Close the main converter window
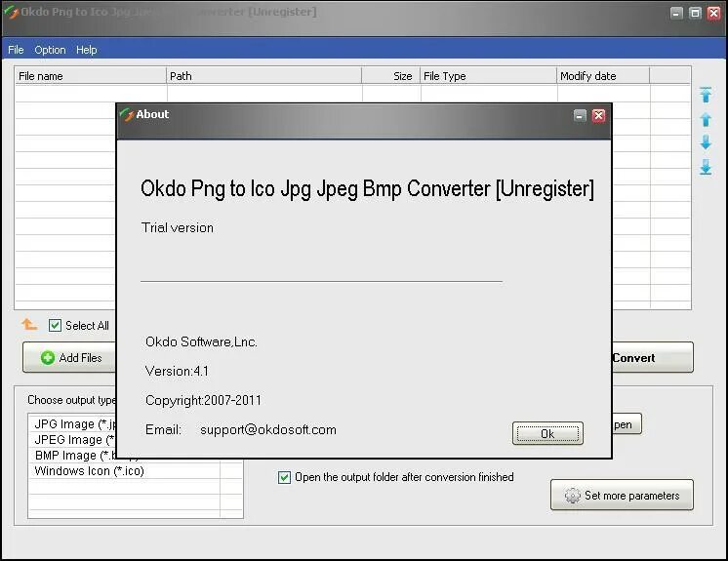The height and width of the screenshot is (561, 728). (713, 13)
